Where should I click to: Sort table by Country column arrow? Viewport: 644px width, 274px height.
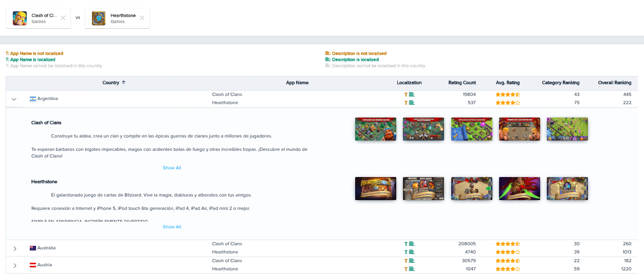coord(123,83)
